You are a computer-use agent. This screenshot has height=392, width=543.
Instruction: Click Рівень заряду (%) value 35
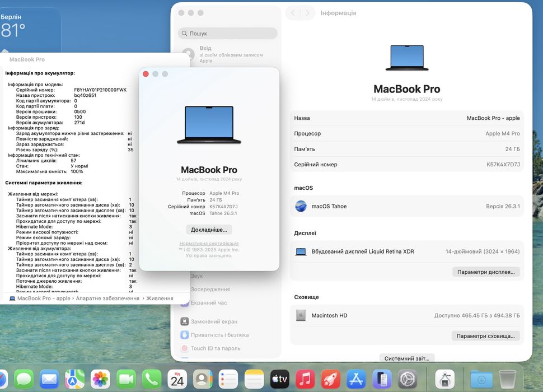130,150
